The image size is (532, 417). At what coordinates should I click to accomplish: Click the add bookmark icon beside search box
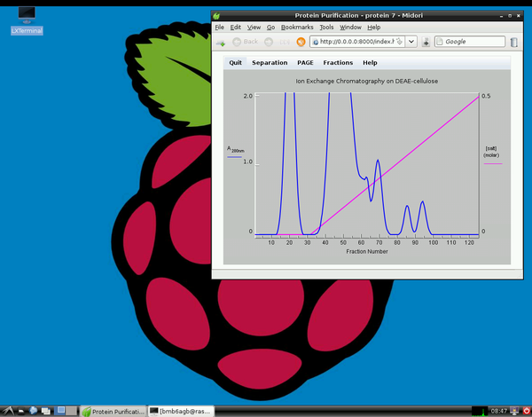click(x=426, y=42)
